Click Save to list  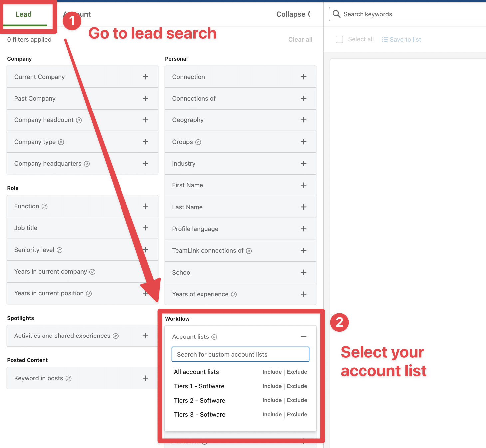tap(405, 39)
